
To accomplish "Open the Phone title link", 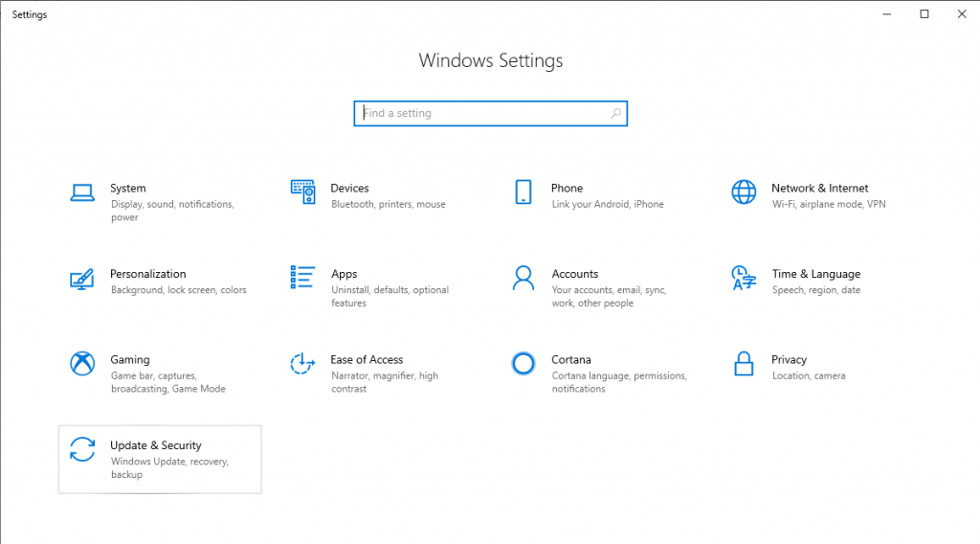I will (x=567, y=189).
